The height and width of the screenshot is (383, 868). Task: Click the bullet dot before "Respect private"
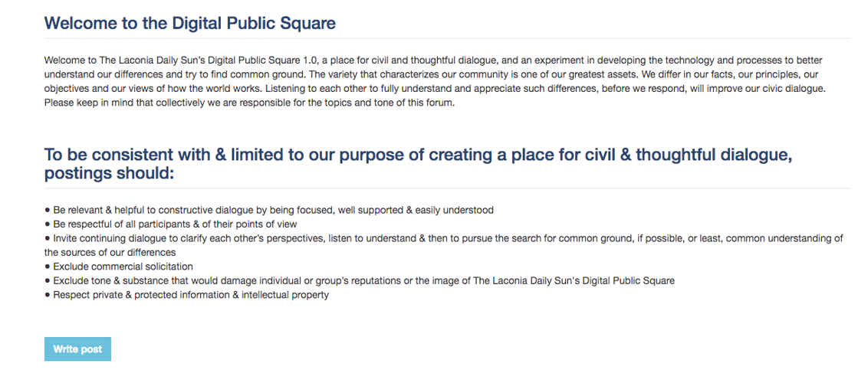[x=48, y=295]
